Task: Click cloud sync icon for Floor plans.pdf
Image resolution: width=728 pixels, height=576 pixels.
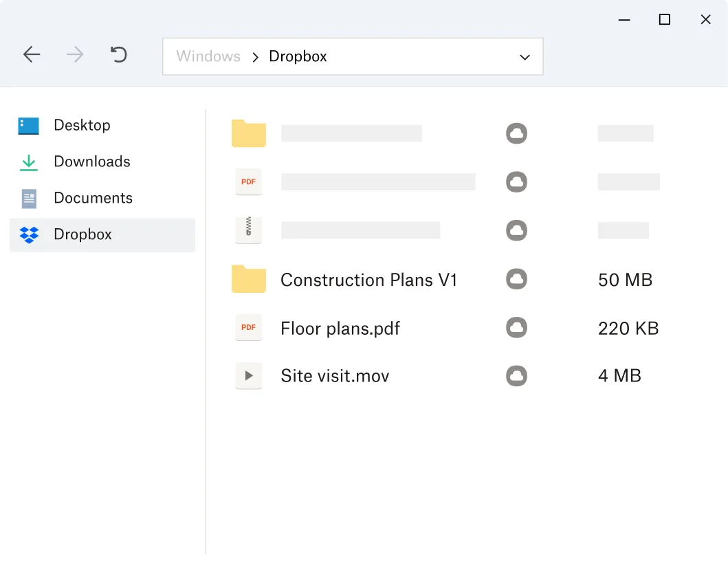Action: [x=516, y=327]
